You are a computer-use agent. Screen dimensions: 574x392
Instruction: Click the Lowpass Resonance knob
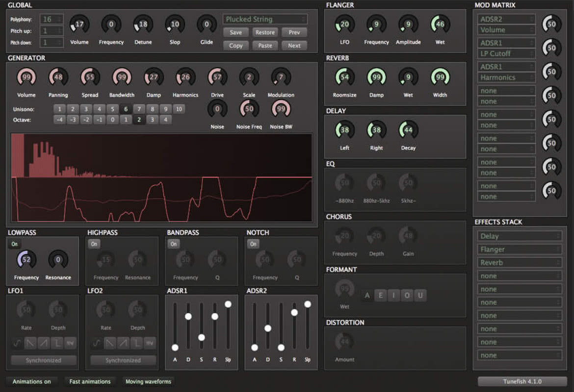point(58,260)
